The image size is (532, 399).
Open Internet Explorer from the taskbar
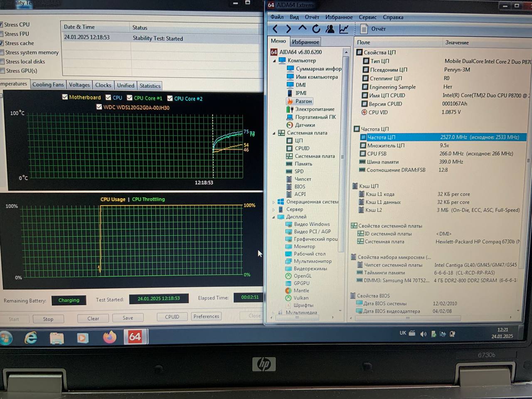(x=31, y=338)
